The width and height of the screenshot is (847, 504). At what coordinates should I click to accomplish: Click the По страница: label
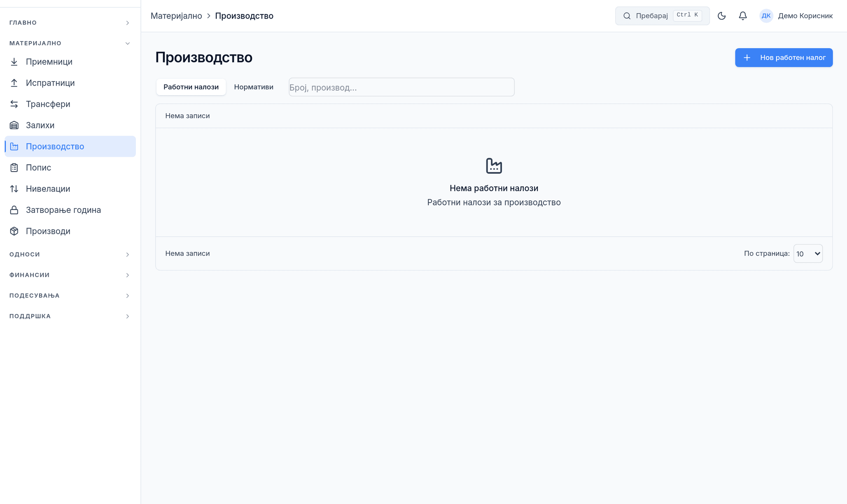pyautogui.click(x=767, y=254)
